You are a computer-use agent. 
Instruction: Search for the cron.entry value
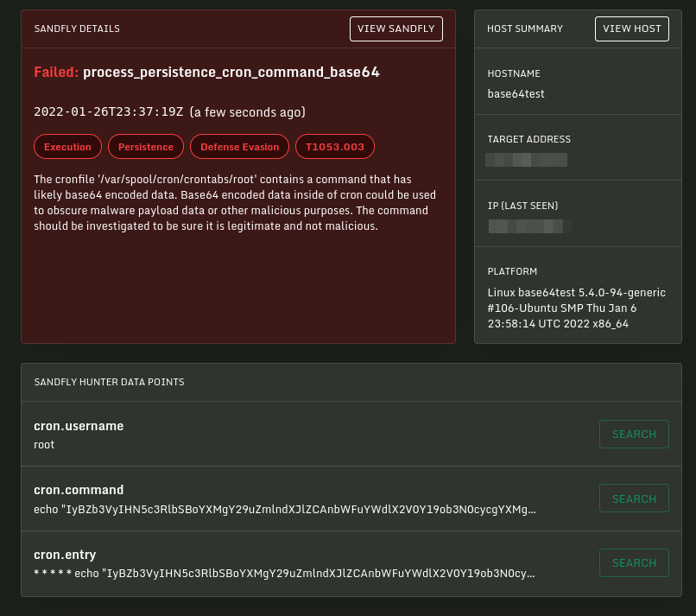click(x=634, y=562)
